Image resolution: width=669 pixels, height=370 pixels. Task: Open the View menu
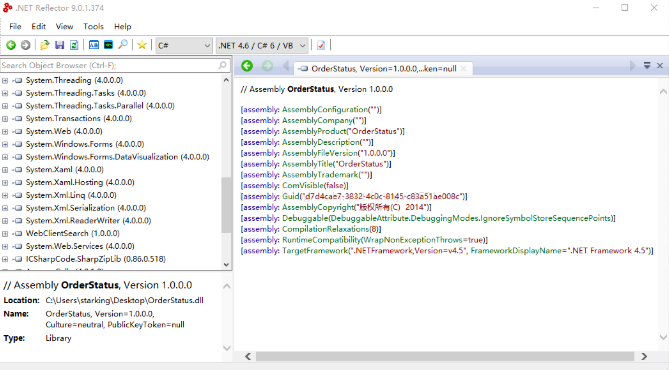pos(64,26)
